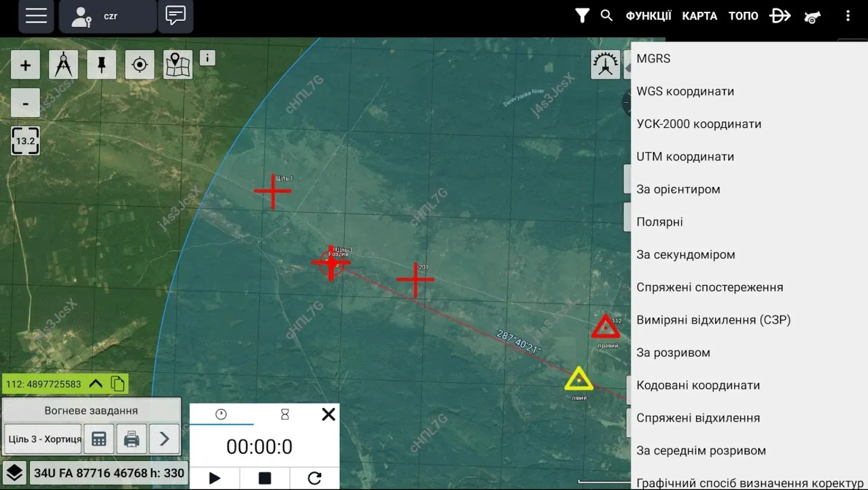Tap the Ціль 1 target marker
Viewport: 868px width, 490px height.
click(x=273, y=191)
